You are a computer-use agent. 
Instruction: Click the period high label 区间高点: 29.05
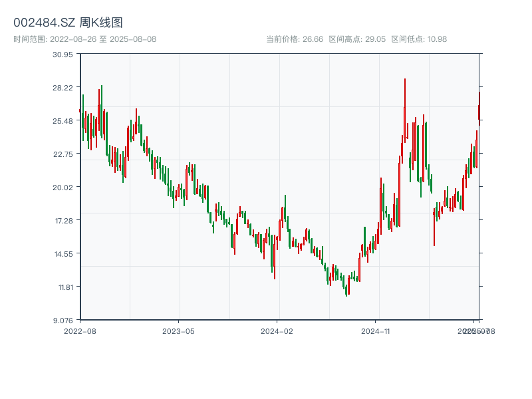[x=357, y=39]
